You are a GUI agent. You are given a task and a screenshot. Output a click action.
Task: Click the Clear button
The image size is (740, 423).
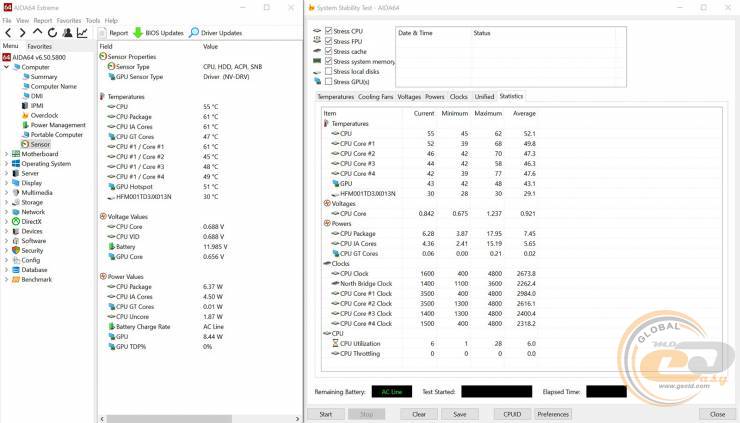tap(419, 415)
